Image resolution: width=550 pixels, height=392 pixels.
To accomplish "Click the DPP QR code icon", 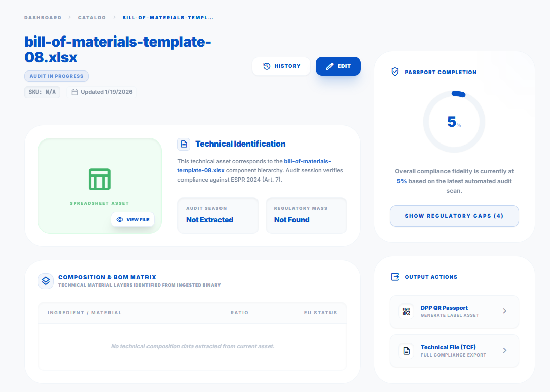I will 407,311.
